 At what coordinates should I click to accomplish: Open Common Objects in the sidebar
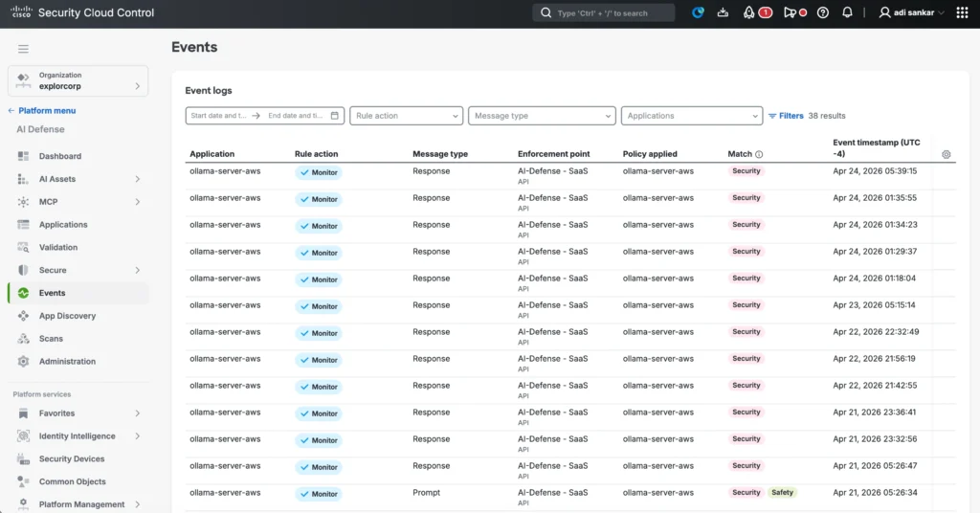click(78, 481)
